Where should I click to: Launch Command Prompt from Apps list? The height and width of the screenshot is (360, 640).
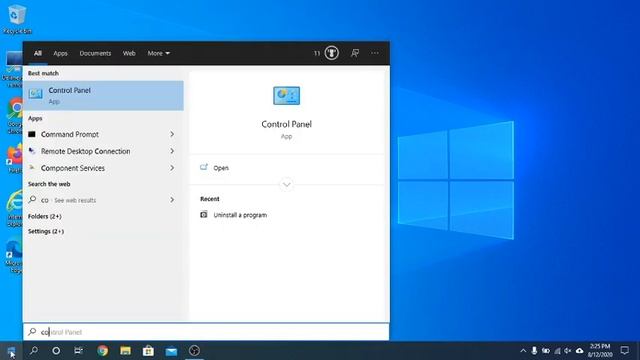click(x=70, y=134)
